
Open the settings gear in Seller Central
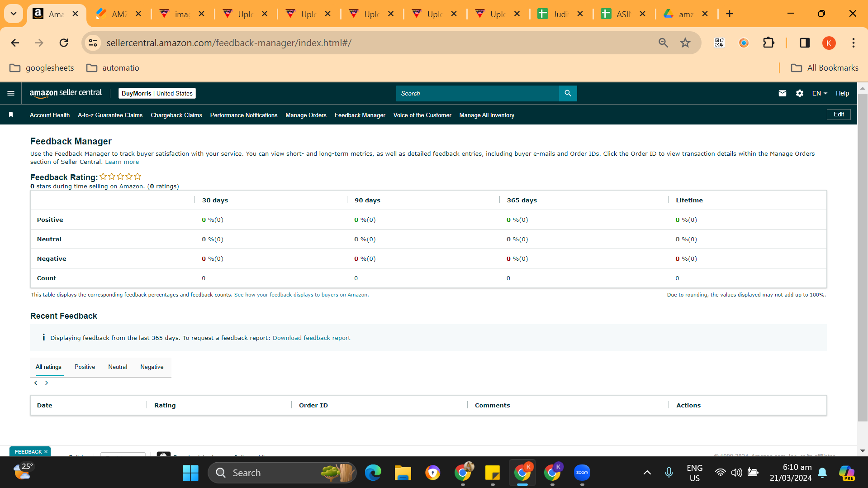pyautogui.click(x=800, y=93)
